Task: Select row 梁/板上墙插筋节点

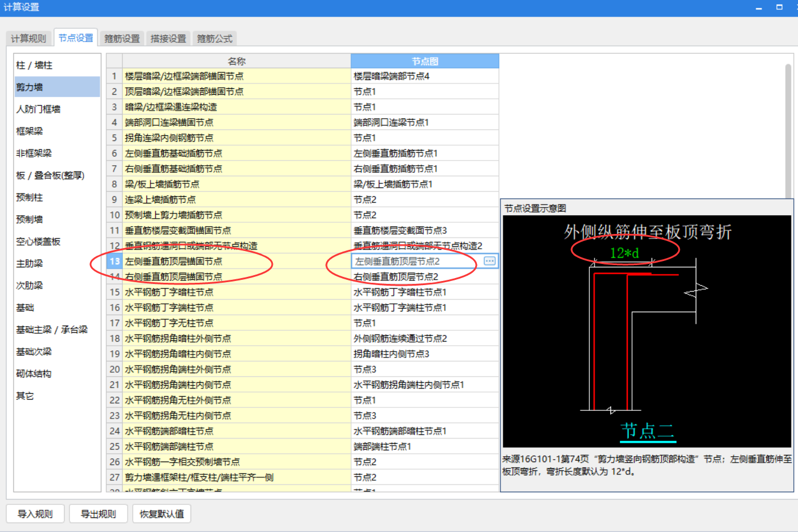Action: (236, 184)
